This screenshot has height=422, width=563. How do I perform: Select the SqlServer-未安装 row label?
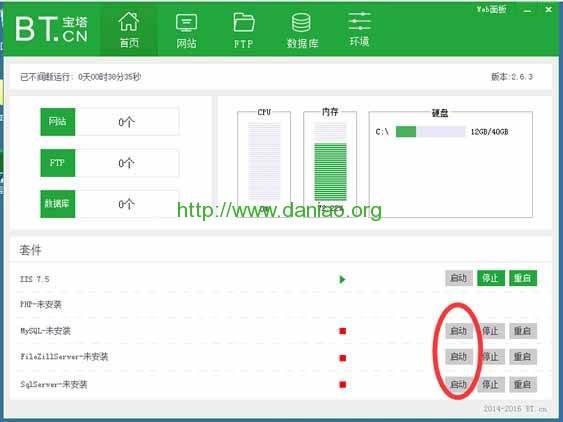coord(53,385)
